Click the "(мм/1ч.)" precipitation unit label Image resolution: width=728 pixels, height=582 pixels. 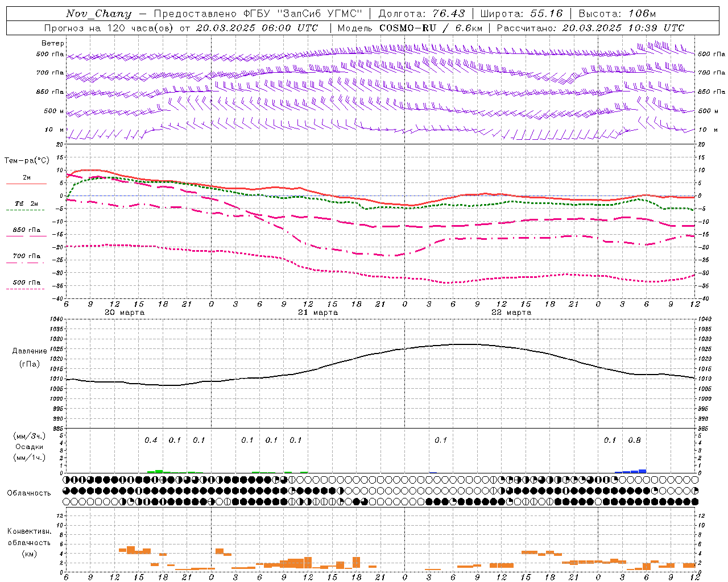point(30,458)
